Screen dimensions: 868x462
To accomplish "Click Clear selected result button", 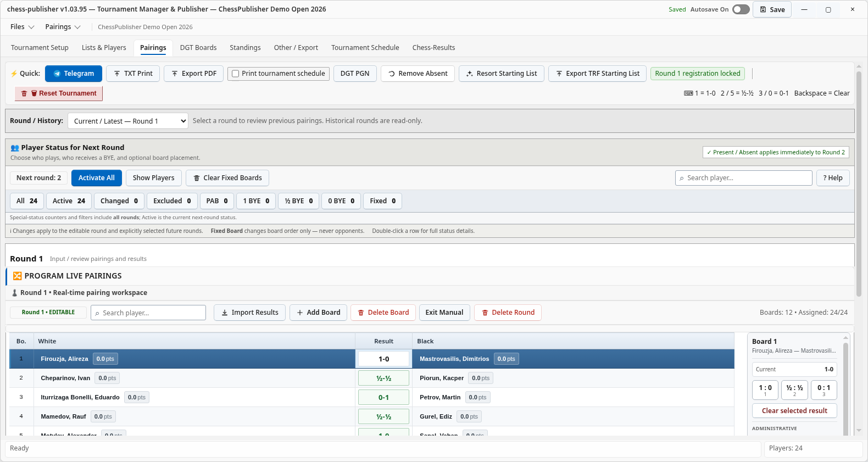I will pyautogui.click(x=794, y=411).
